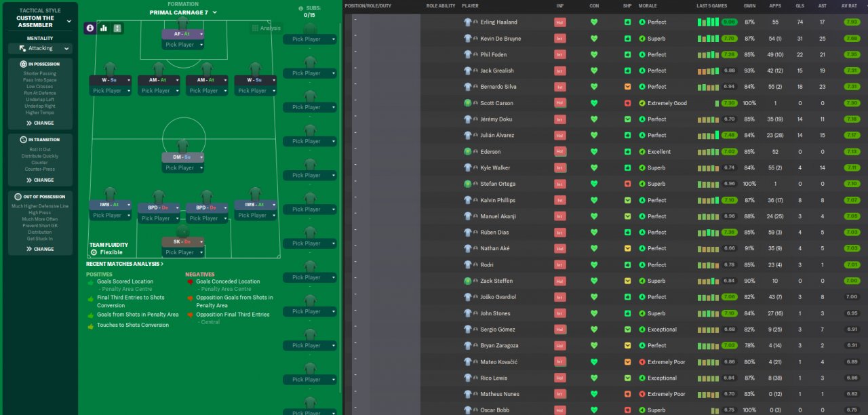Toggle the Analysis overlay on the pitch
This screenshot has height=415, width=868.
[x=266, y=28]
